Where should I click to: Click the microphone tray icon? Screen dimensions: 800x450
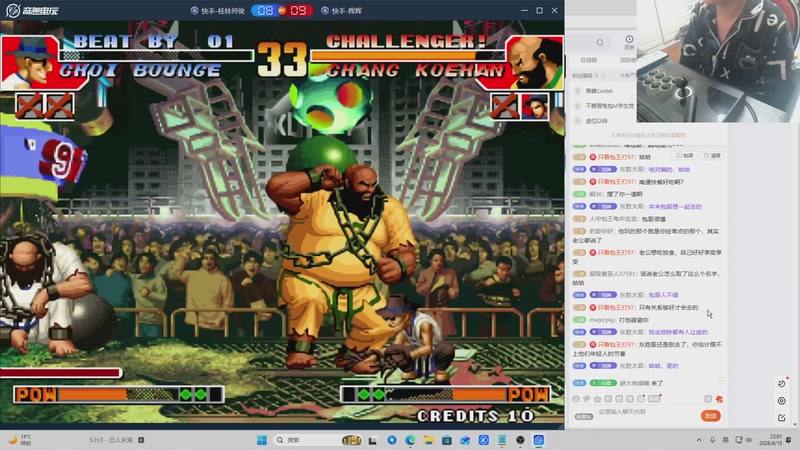click(712, 440)
